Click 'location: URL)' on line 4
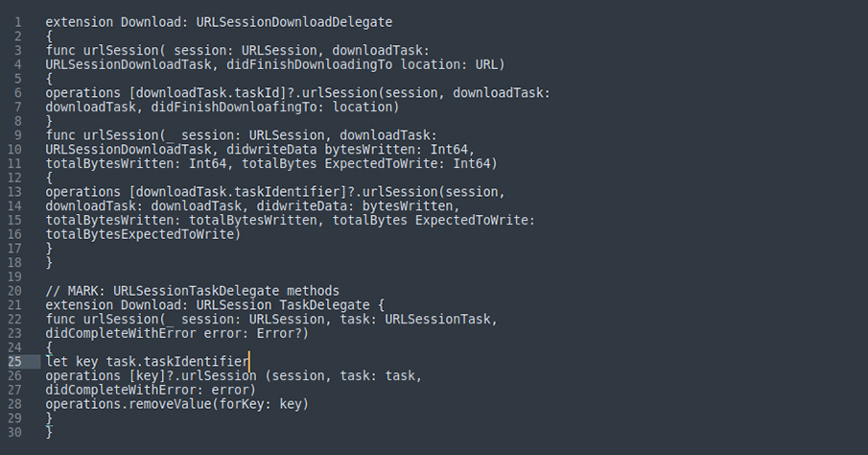 point(453,64)
